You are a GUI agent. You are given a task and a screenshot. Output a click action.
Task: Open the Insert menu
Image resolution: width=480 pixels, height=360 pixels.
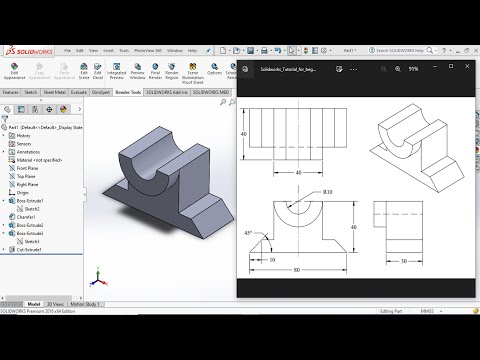108,51
